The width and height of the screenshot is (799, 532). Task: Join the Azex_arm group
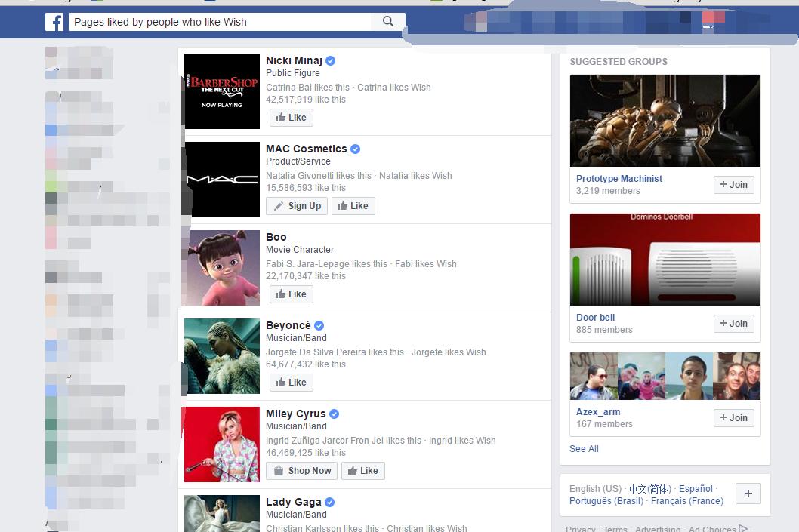click(733, 417)
